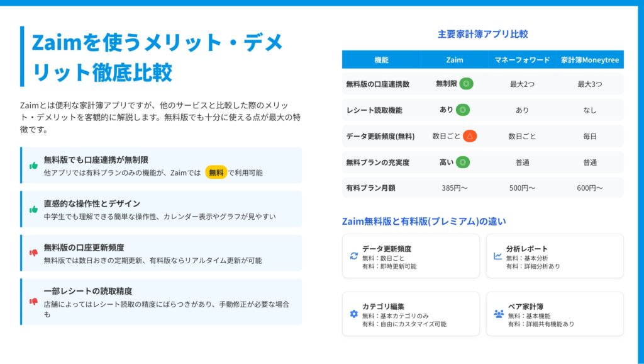Click the refresh icon in データ更新頻度 card
This screenshot has width=644, height=364.
point(354,256)
